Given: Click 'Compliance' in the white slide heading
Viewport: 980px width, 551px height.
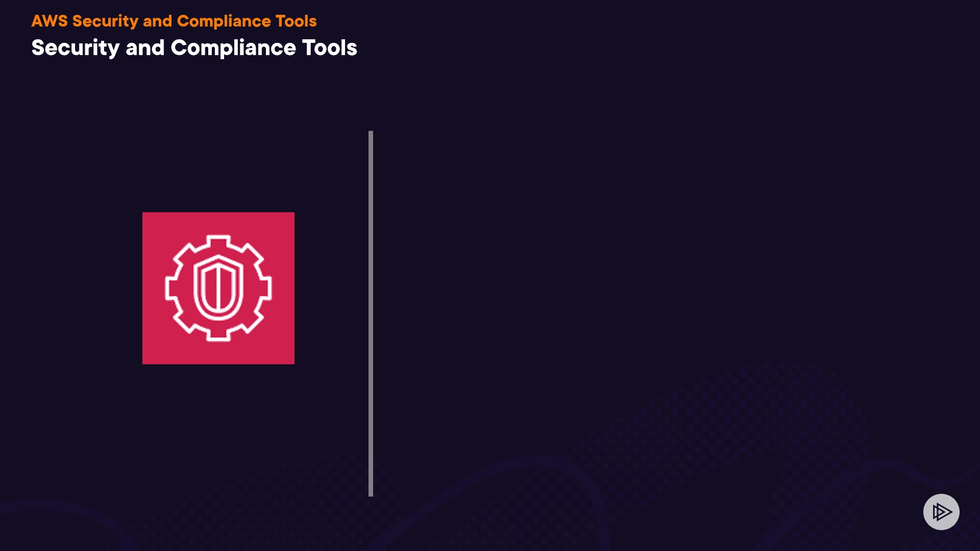Looking at the screenshot, I should [233, 48].
